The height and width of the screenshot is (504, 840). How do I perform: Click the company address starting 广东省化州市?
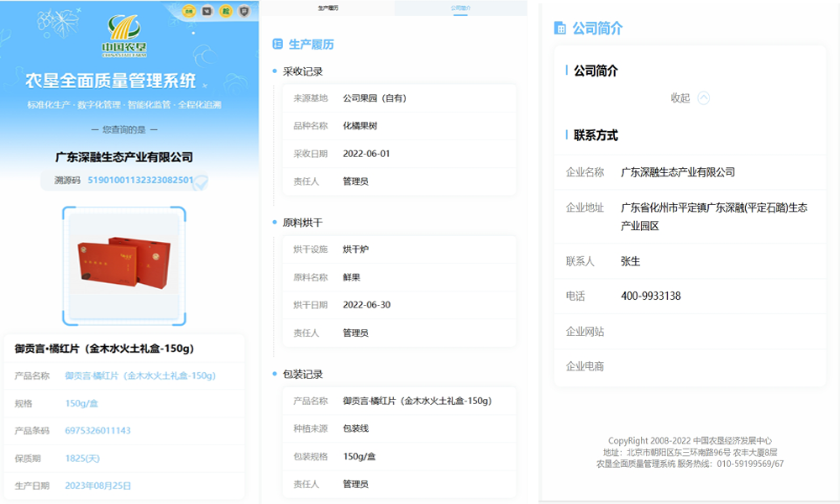[714, 217]
